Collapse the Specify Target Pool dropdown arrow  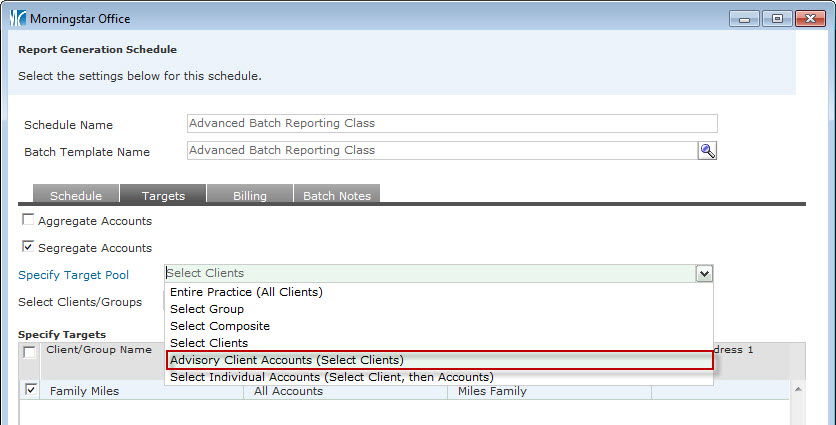click(704, 273)
